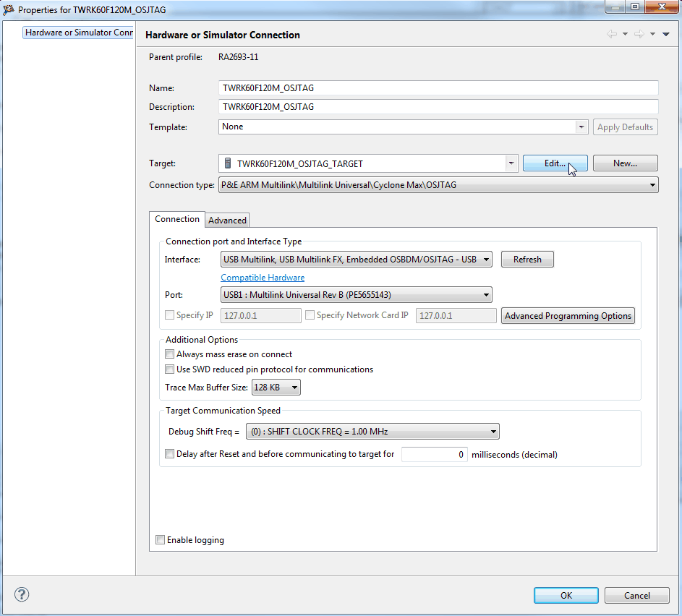Click the Specify IP address field
Image resolution: width=682 pixels, height=616 pixels.
click(261, 316)
